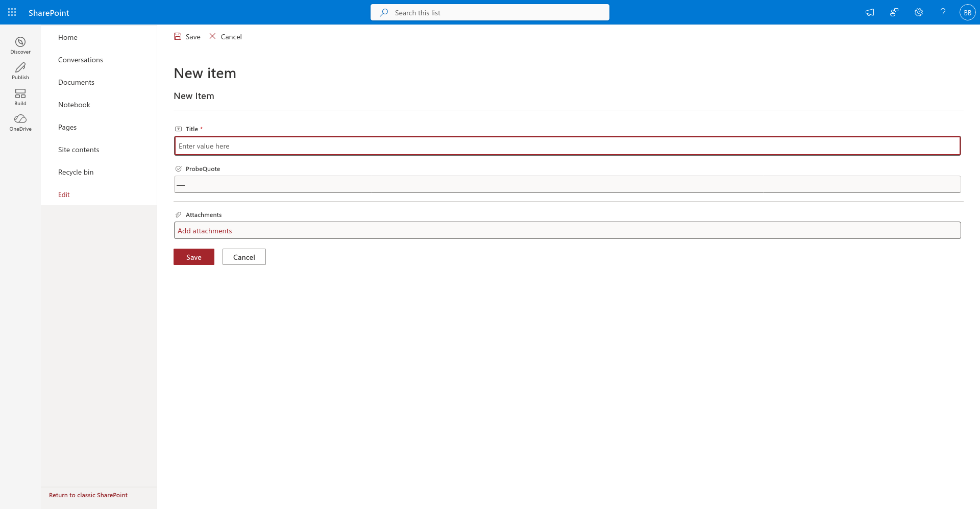The image size is (980, 509).
Task: Open the app launcher waffle icon
Action: [12, 12]
